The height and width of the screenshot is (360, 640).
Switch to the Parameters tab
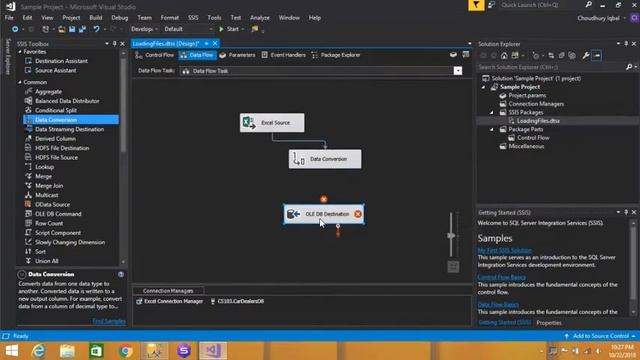click(x=237, y=55)
